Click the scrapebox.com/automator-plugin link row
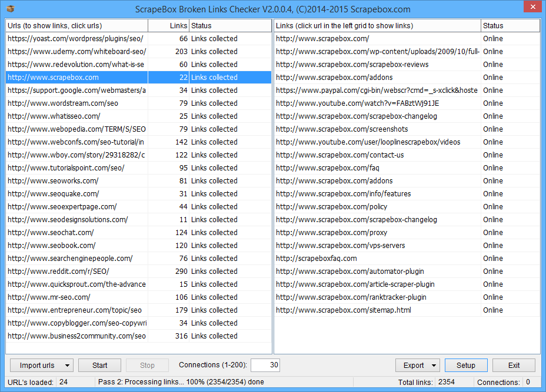The height and width of the screenshot is (392, 546). click(407, 272)
